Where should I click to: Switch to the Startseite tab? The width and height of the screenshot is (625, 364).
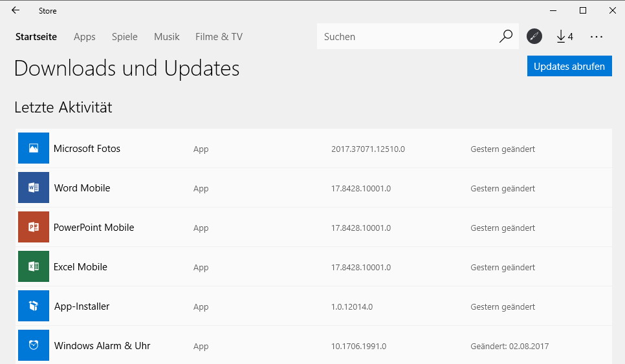click(36, 37)
